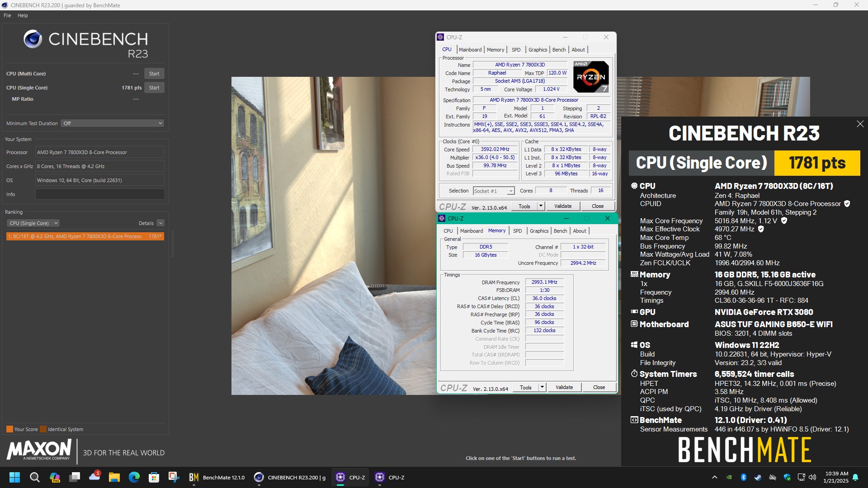Open volume control tray icon

tap(812, 477)
